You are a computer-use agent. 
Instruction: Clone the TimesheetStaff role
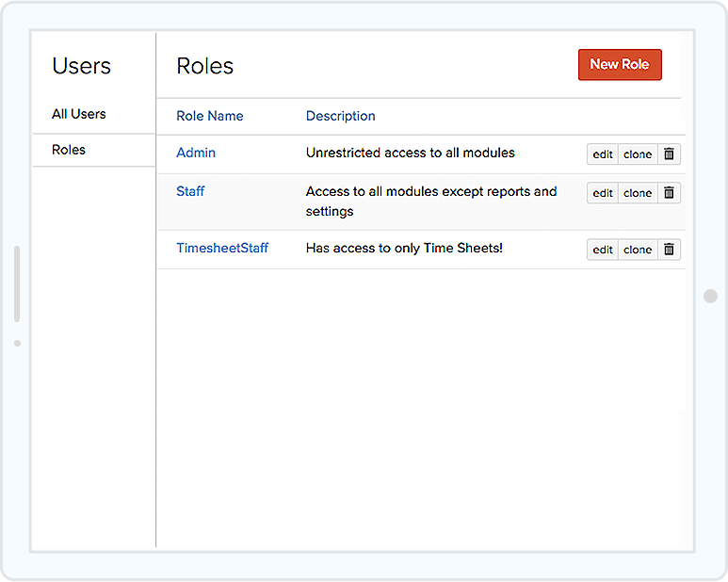(638, 250)
